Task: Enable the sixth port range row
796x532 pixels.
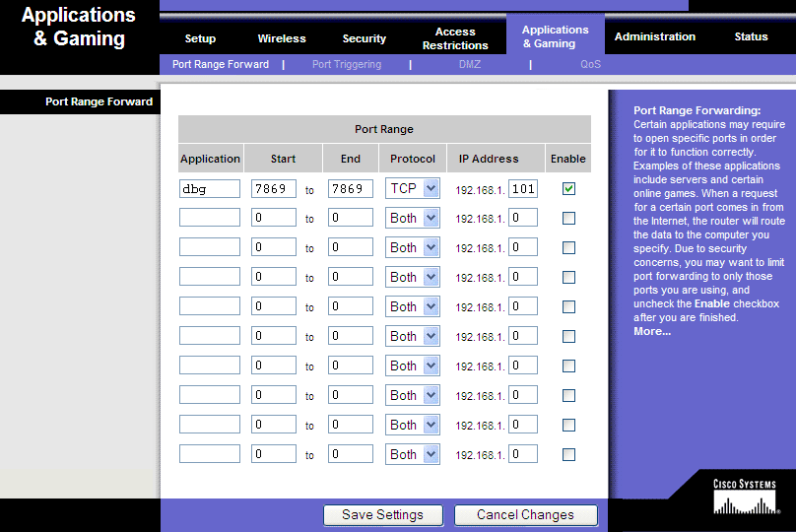Action: (568, 336)
